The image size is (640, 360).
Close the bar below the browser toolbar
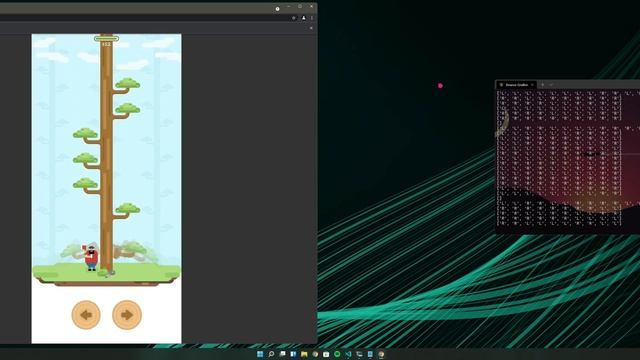pyautogui.click(x=311, y=28)
